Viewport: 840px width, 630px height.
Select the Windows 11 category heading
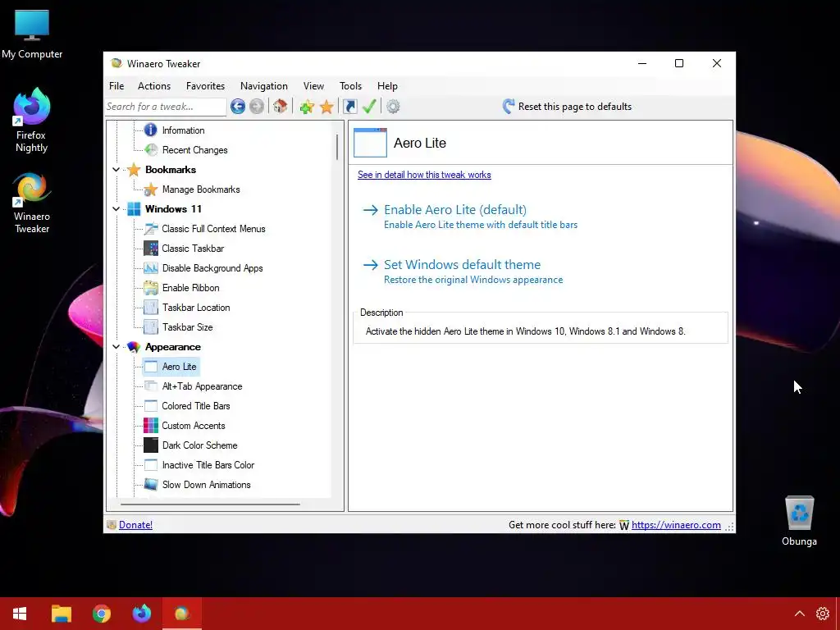coord(173,209)
